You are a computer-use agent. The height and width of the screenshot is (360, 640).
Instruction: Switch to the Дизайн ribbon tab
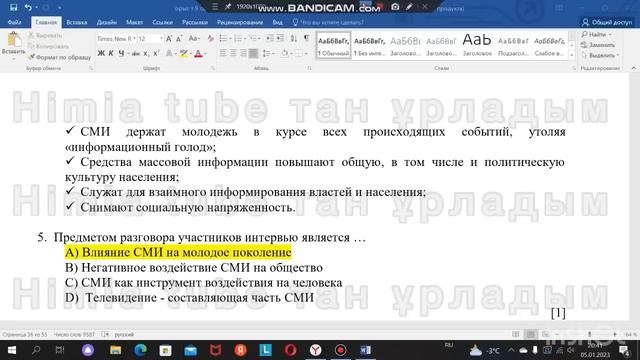coord(107,22)
